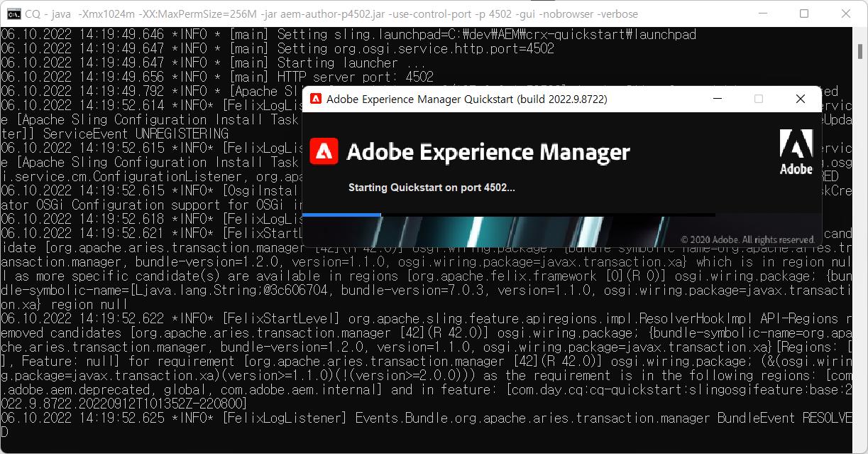Maximize the CQ java console window

[x=803, y=13]
